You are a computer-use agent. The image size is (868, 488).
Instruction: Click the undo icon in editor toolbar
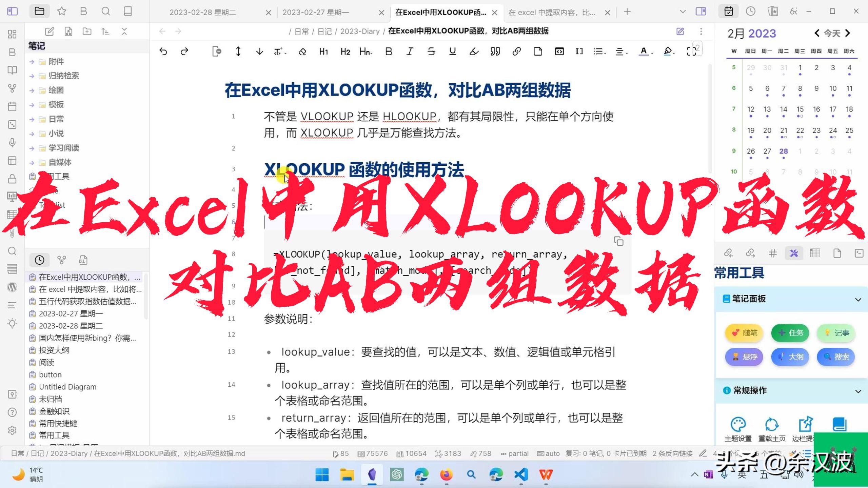point(163,52)
